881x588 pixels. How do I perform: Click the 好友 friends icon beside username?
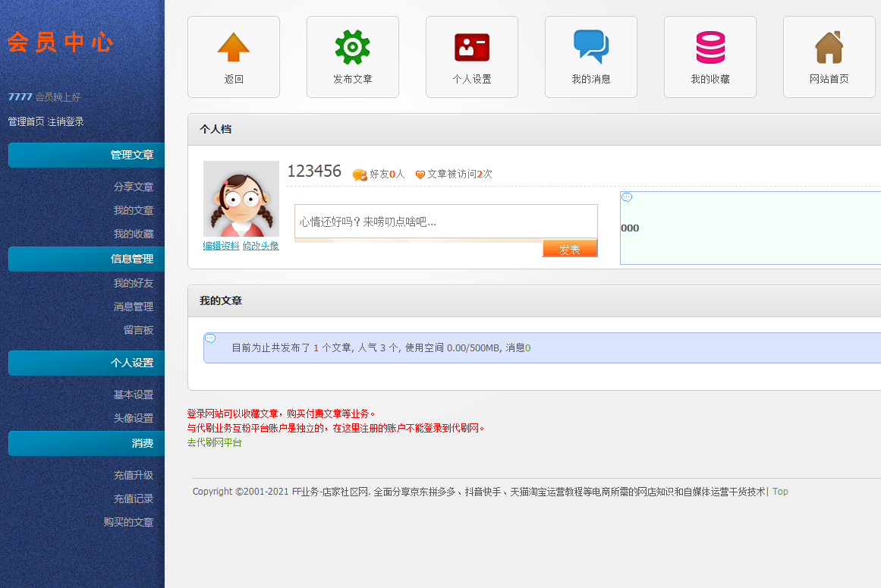coord(360,175)
